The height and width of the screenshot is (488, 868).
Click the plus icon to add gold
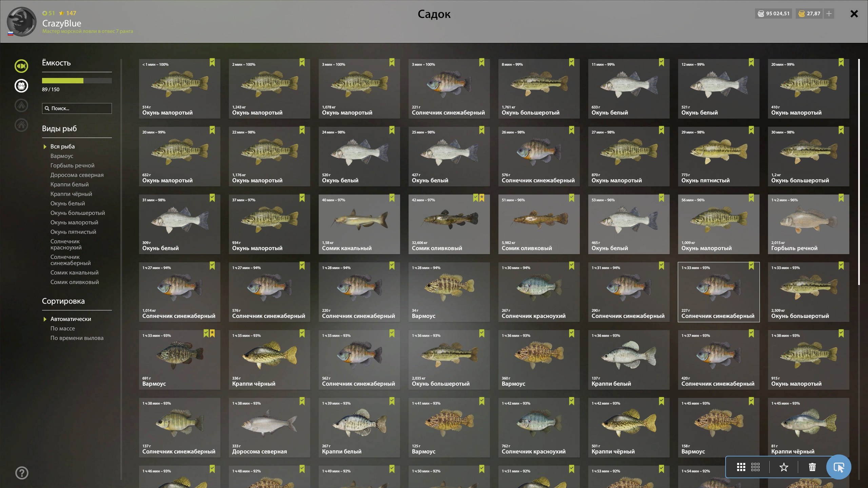pyautogui.click(x=829, y=14)
